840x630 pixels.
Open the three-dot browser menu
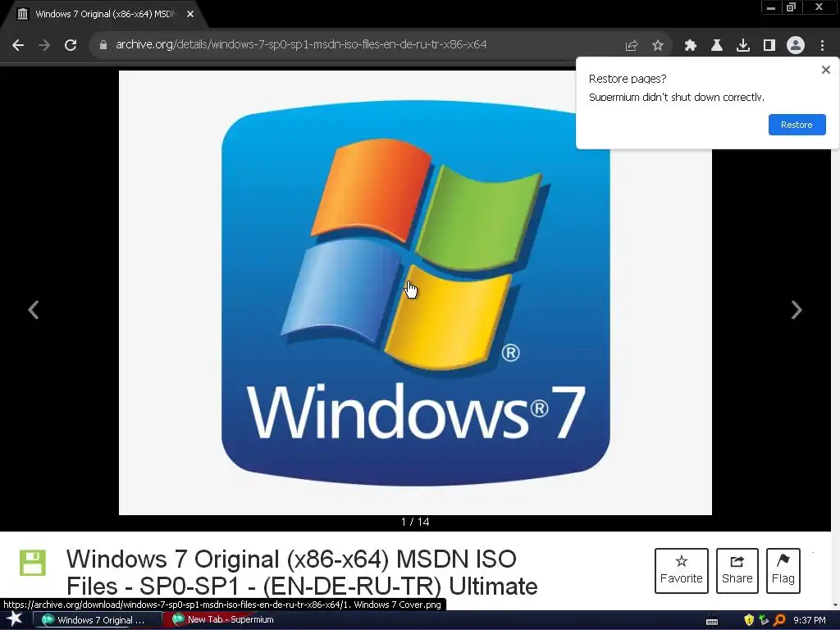(x=822, y=46)
